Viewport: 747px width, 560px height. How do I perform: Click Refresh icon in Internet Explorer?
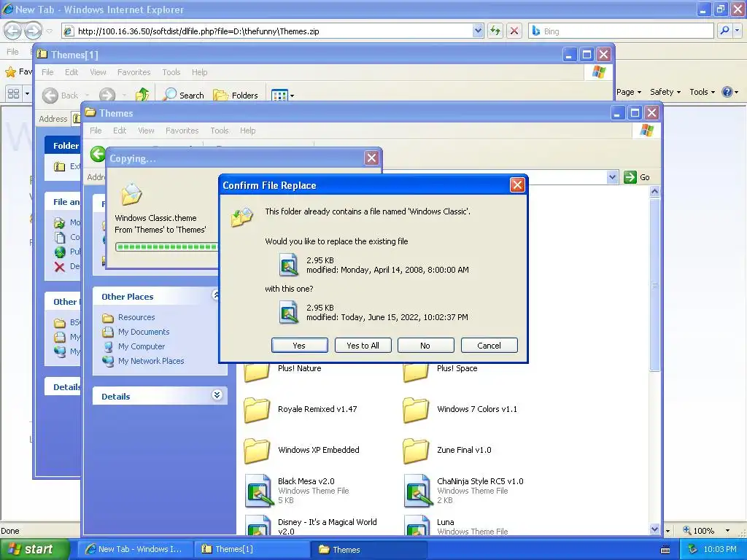point(495,31)
